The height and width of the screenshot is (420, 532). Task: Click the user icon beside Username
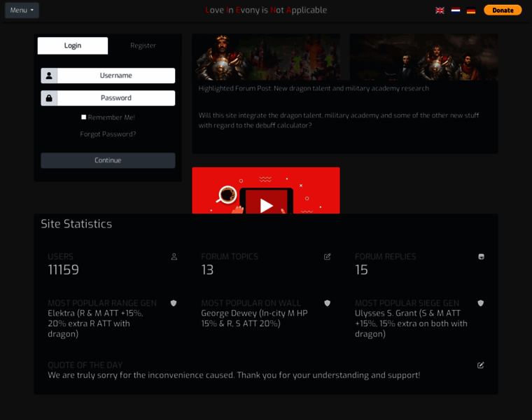coord(49,76)
